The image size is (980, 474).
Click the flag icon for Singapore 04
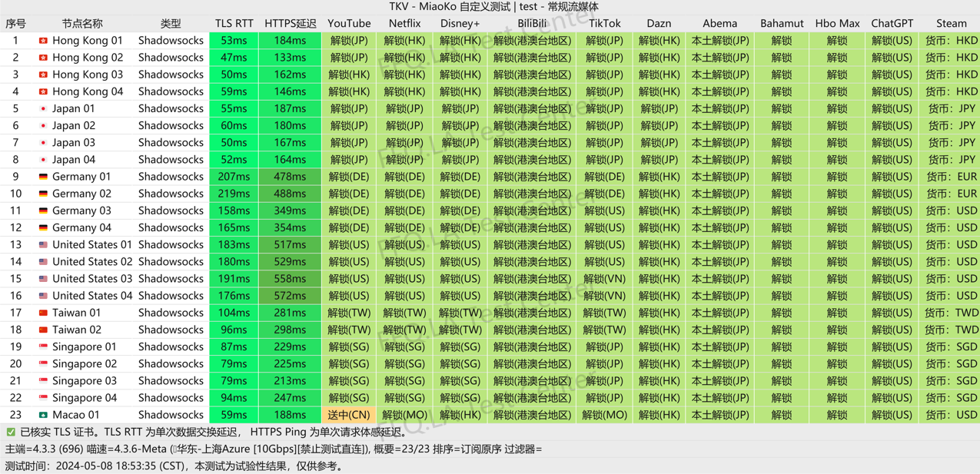(x=43, y=398)
